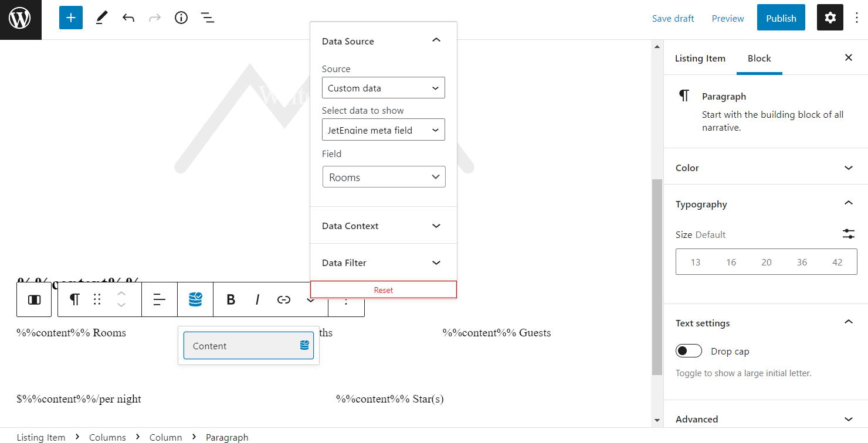
Task: Insert a link
Action: 284,299
